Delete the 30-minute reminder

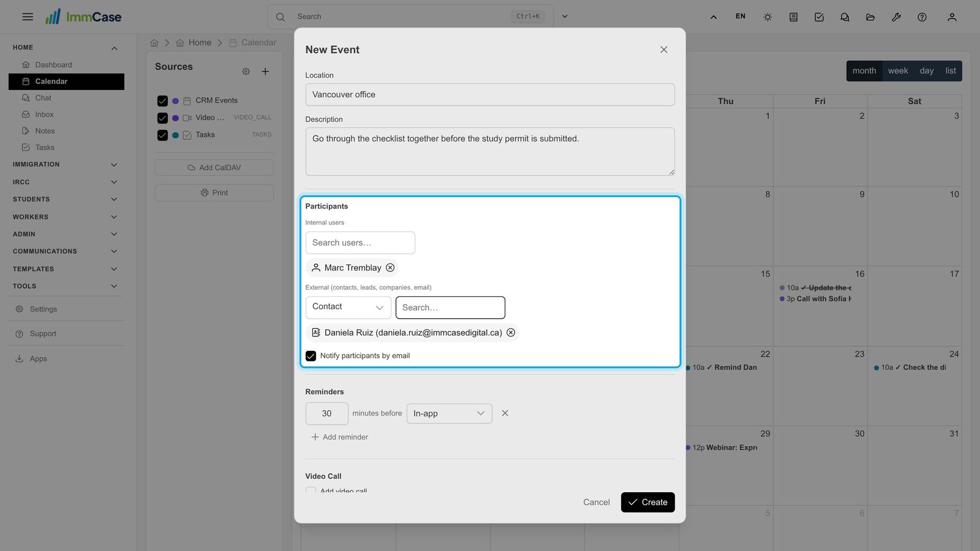(x=505, y=413)
